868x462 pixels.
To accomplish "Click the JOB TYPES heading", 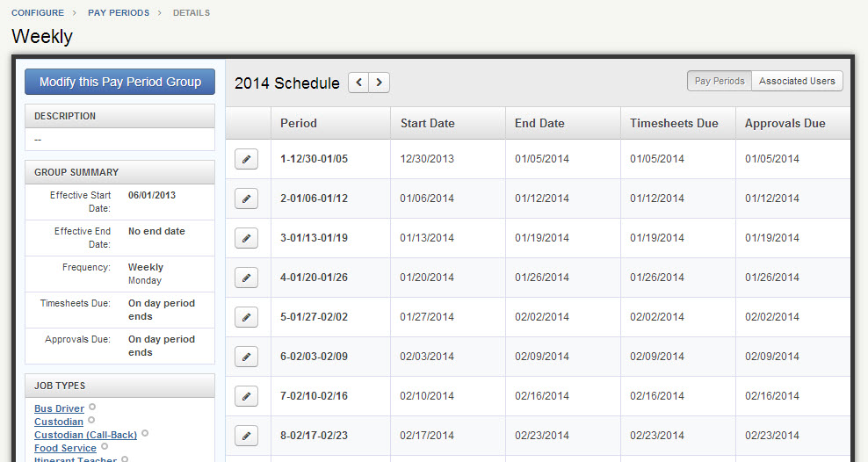I will point(60,386).
